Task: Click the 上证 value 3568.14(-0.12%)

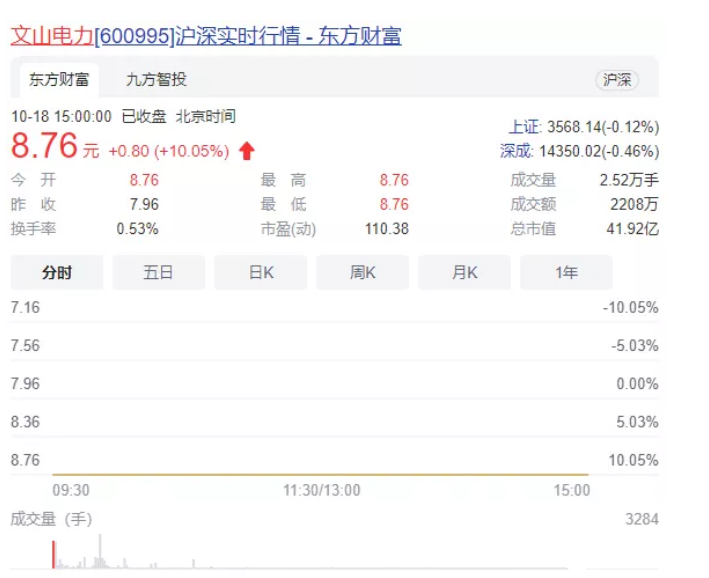Action: pyautogui.click(x=603, y=127)
